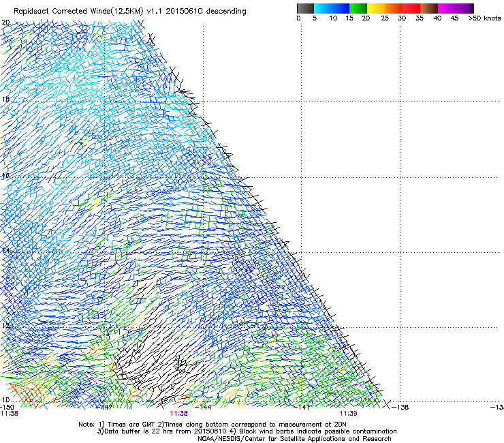The image size is (504, 443).
Task: Click the purple '11:38' time label under -150
Action: [x=9, y=414]
